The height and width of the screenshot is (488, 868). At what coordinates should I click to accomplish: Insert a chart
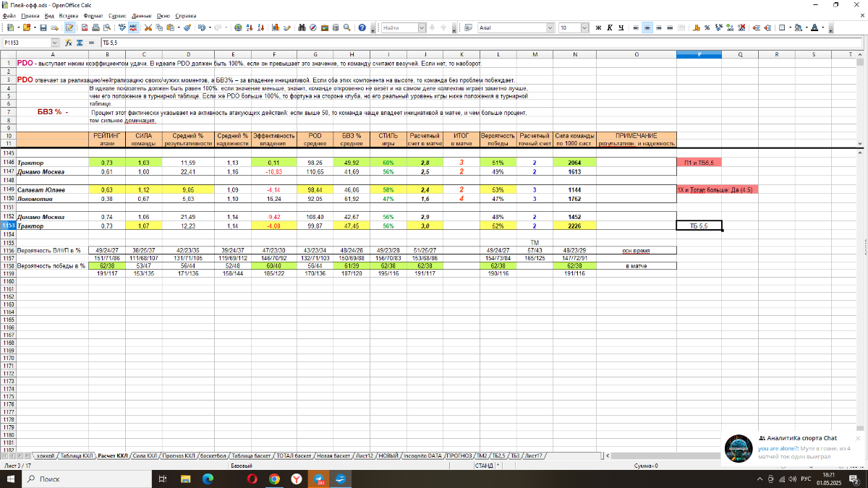point(276,27)
